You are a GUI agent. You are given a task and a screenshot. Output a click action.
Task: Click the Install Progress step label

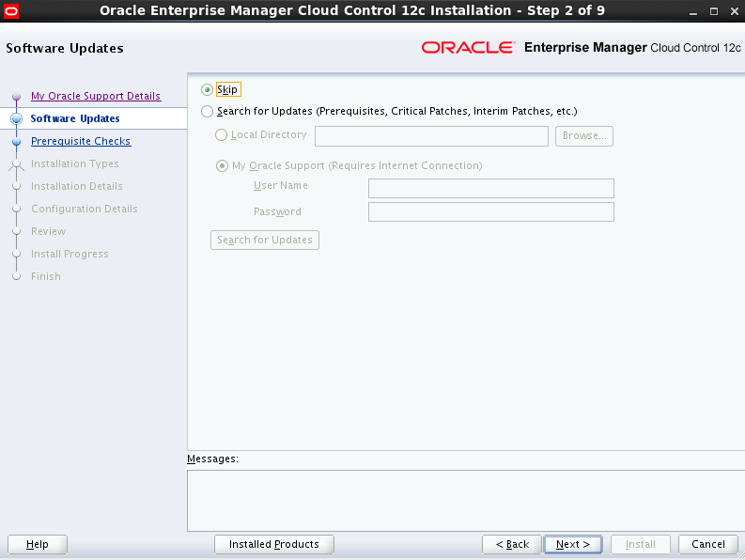[x=70, y=254]
